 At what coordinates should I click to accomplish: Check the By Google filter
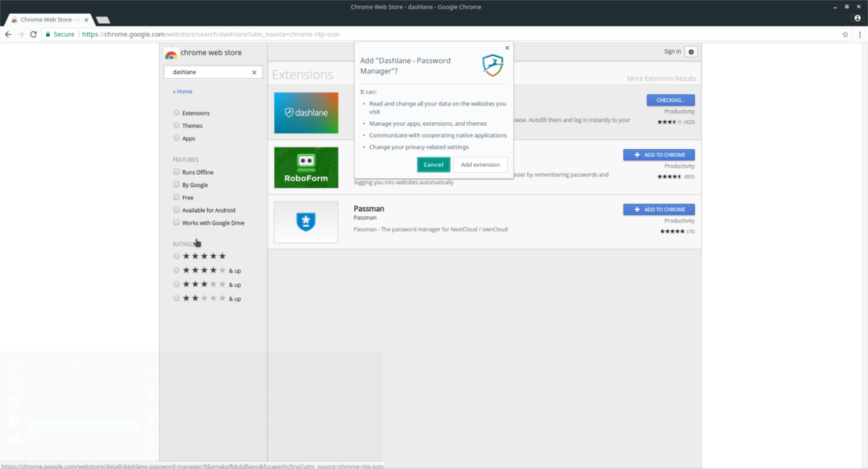pos(176,185)
